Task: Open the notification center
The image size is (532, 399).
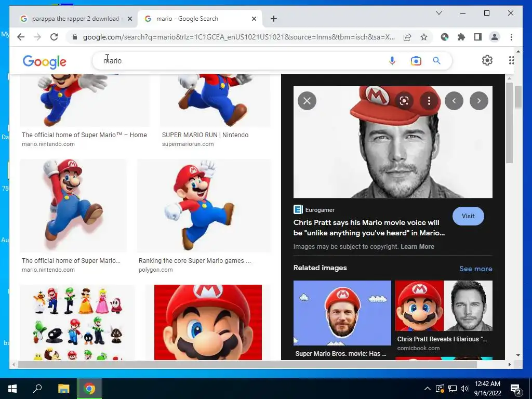Action: click(516, 389)
